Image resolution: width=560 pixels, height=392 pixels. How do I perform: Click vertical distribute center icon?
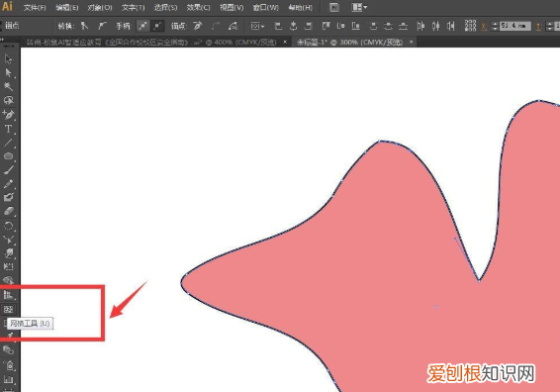click(x=388, y=26)
